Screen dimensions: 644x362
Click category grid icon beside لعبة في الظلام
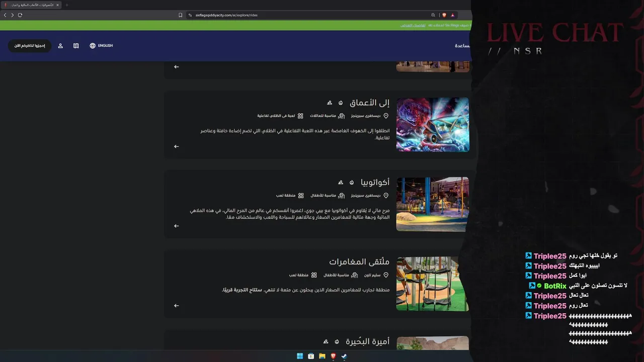pyautogui.click(x=300, y=116)
